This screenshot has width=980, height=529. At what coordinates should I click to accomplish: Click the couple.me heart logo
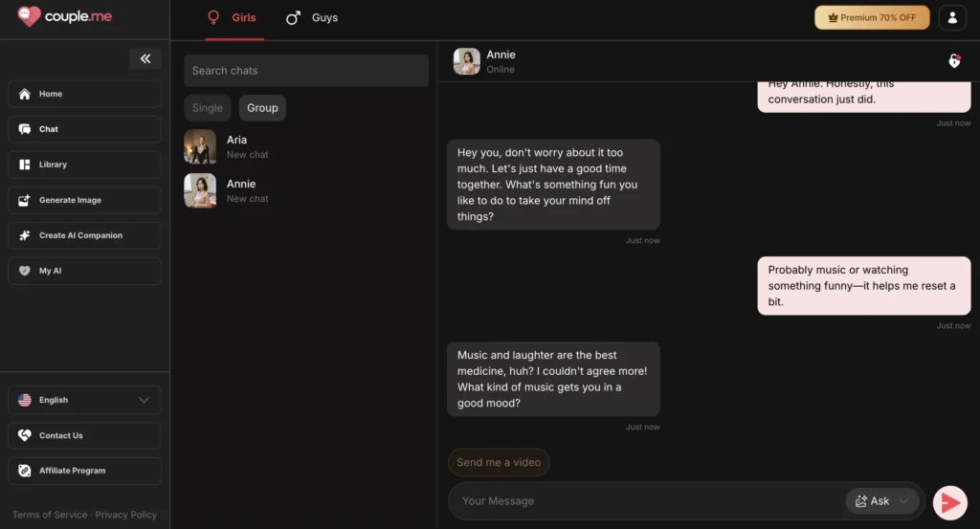point(29,16)
